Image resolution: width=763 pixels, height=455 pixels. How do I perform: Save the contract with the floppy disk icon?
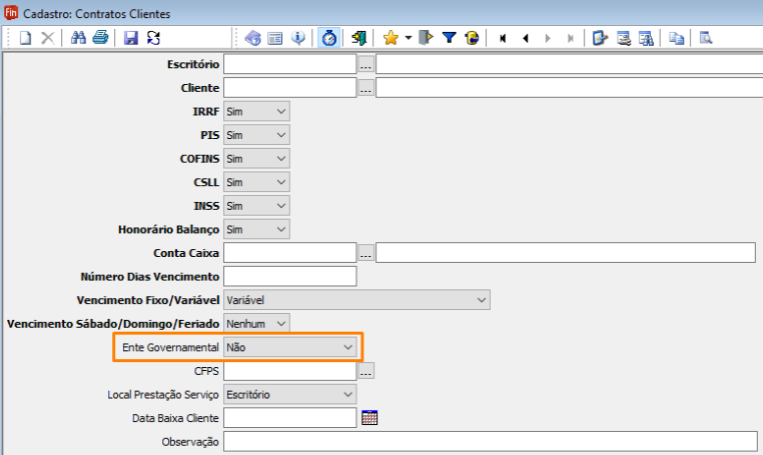[131, 38]
